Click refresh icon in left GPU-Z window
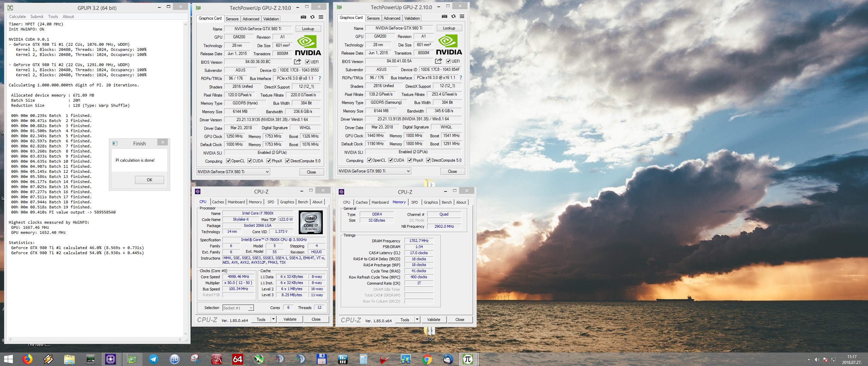Viewport: 868px width, 366px height. (x=312, y=17)
